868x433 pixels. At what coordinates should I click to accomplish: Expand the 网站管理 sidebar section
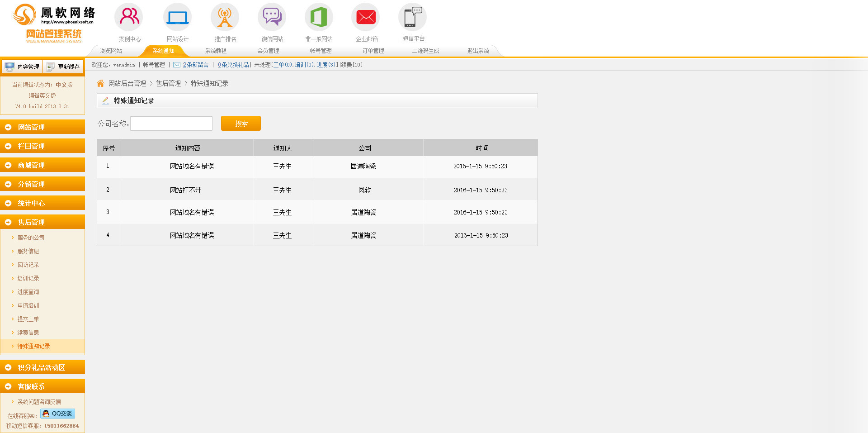click(42, 127)
